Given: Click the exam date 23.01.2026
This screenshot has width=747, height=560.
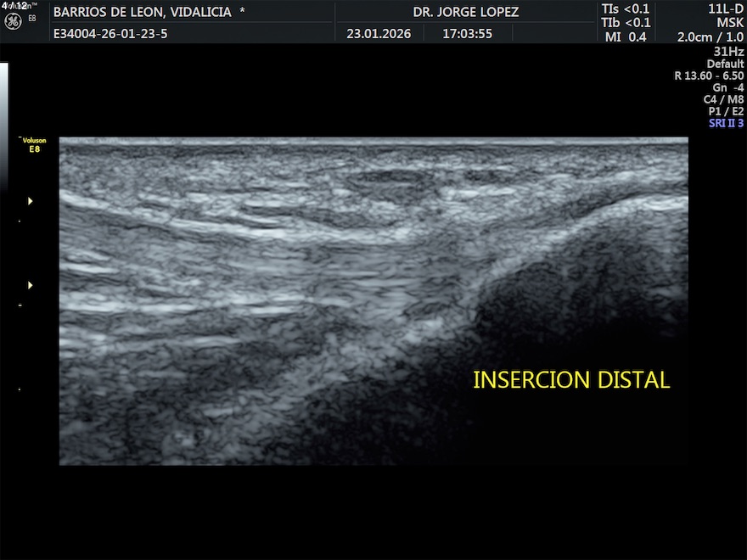Looking at the screenshot, I should tap(379, 34).
